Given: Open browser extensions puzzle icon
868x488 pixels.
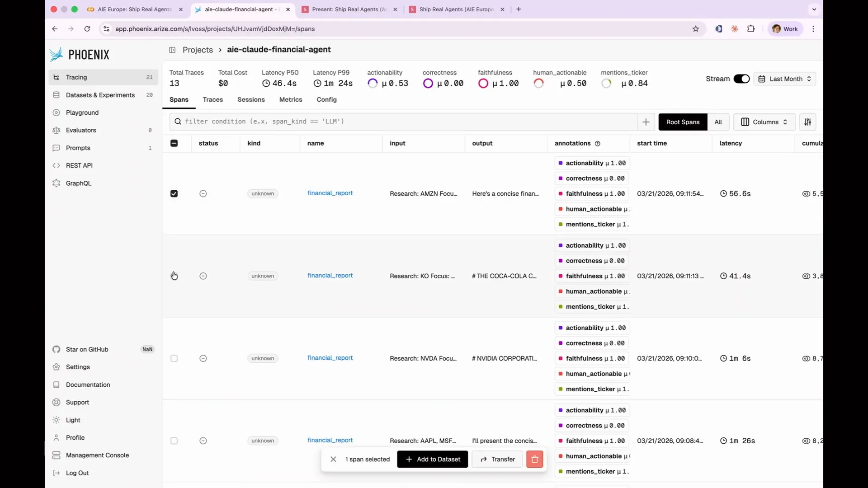Looking at the screenshot, I should coord(751,29).
